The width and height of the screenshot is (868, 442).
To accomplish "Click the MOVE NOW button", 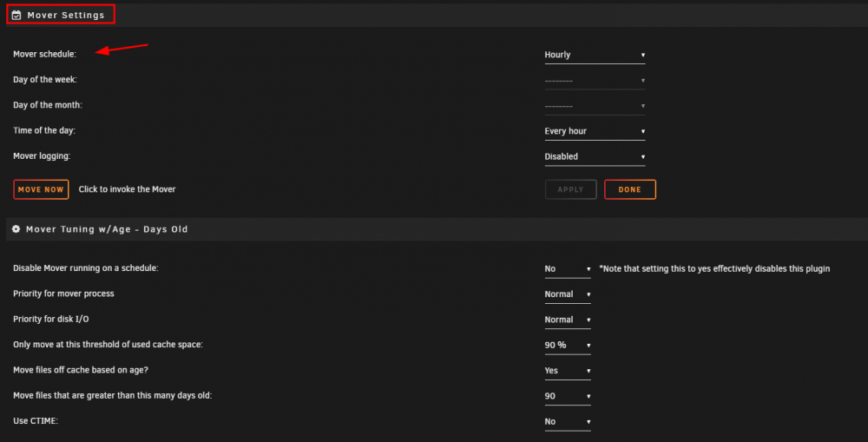I will pos(41,189).
